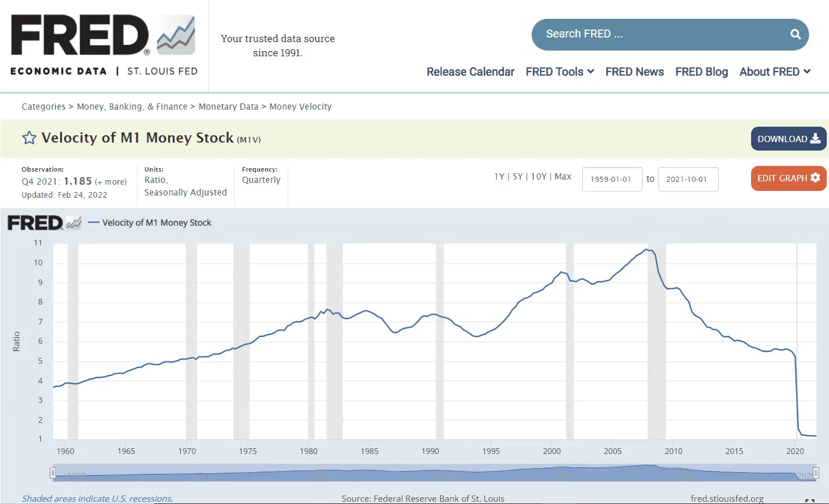Open the Money Velocity breadcrumb
The image size is (829, 504).
pos(300,107)
